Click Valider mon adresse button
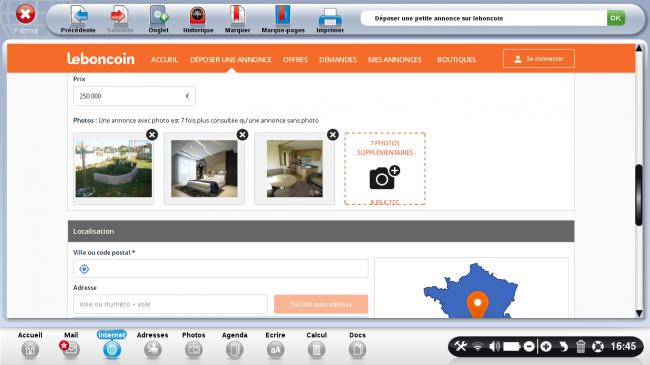 tap(321, 304)
